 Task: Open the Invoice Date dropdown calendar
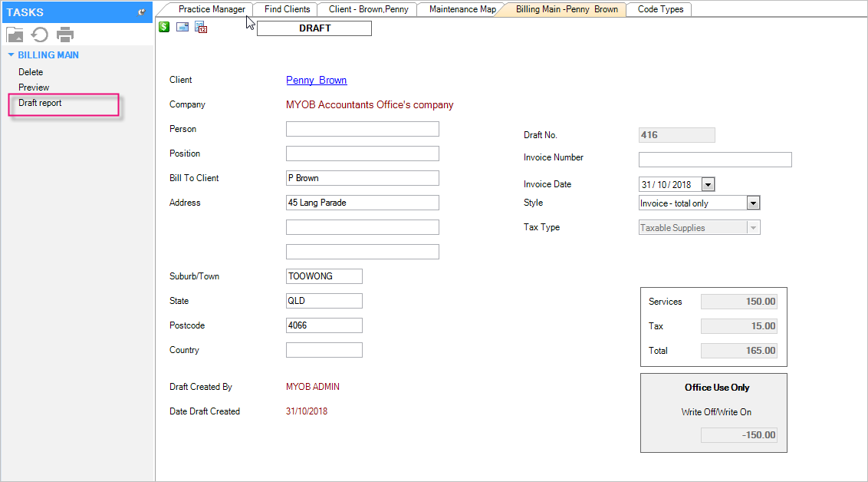[708, 184]
